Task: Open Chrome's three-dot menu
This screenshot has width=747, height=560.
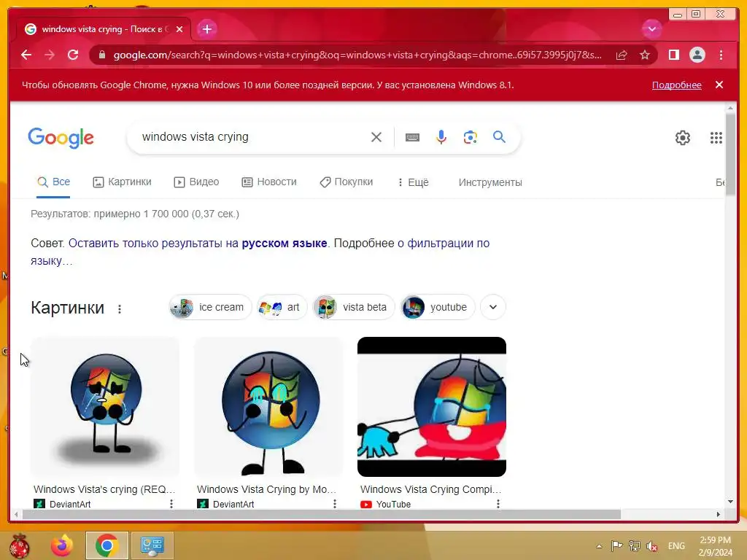Action: point(721,55)
